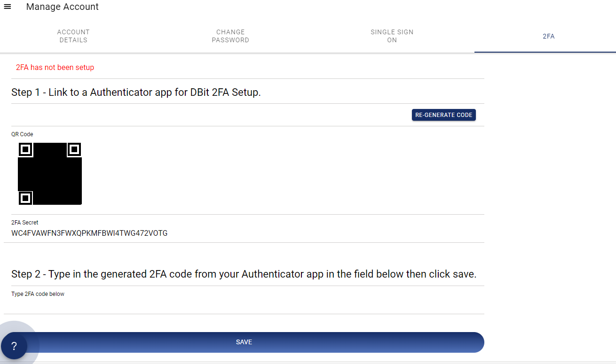The image size is (616, 364).
Task: Switch to the Account Details tab
Action: [73, 36]
